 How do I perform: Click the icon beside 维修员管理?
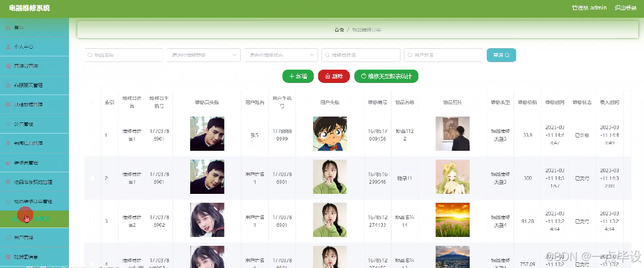point(8,163)
